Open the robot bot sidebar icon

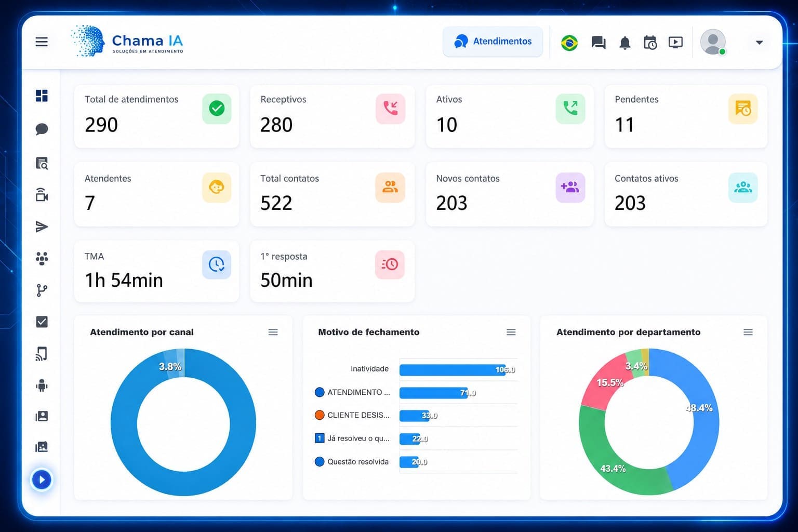pyautogui.click(x=42, y=385)
